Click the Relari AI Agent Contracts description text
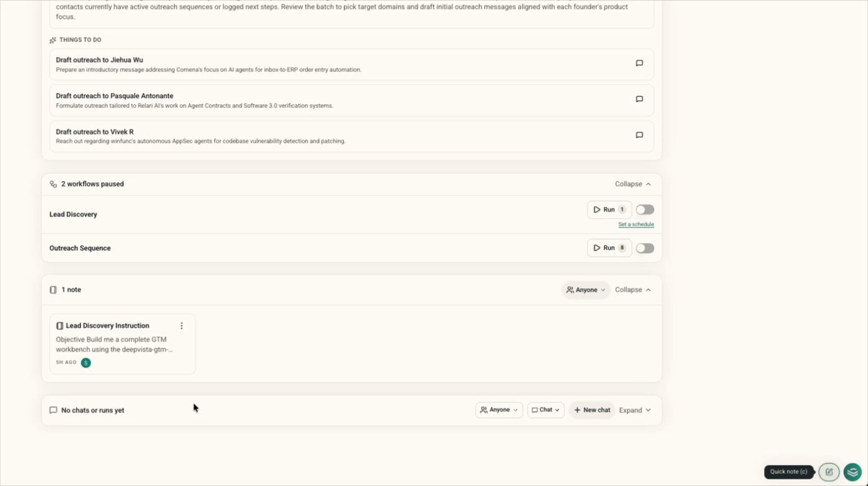 click(x=195, y=106)
